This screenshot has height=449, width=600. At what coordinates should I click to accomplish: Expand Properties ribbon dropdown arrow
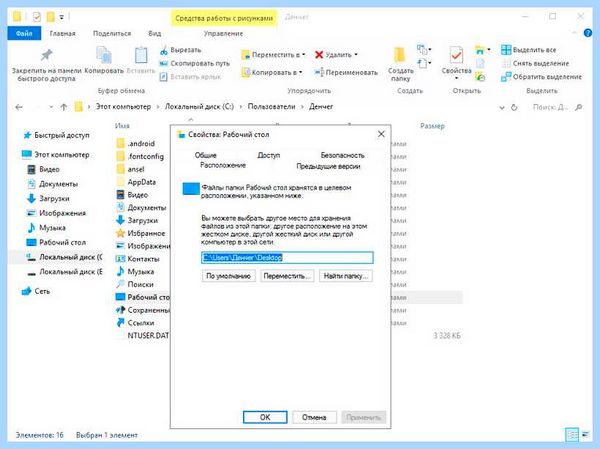tap(456, 78)
